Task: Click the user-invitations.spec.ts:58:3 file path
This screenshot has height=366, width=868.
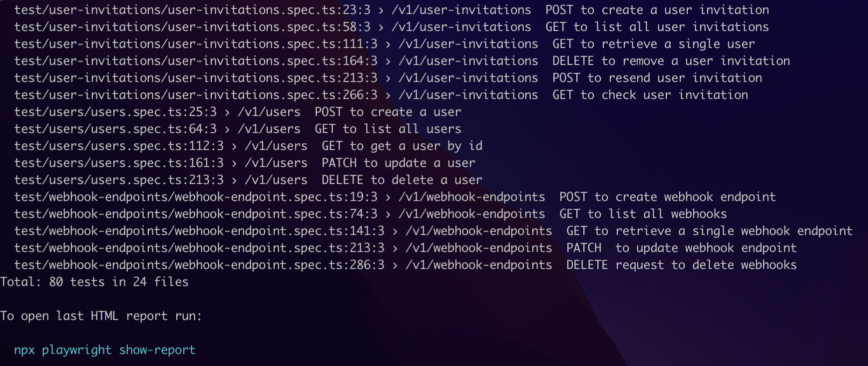Action: (x=192, y=27)
